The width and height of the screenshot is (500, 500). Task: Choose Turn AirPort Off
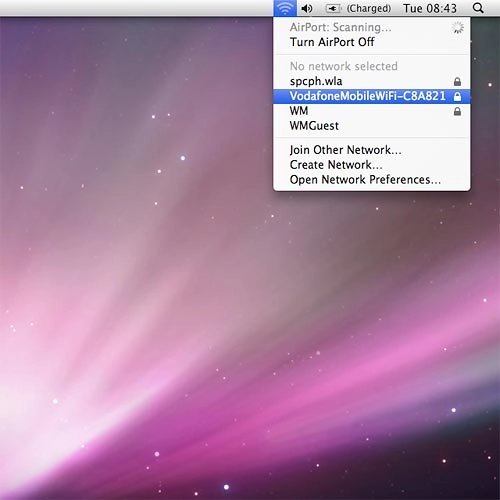coord(372,42)
